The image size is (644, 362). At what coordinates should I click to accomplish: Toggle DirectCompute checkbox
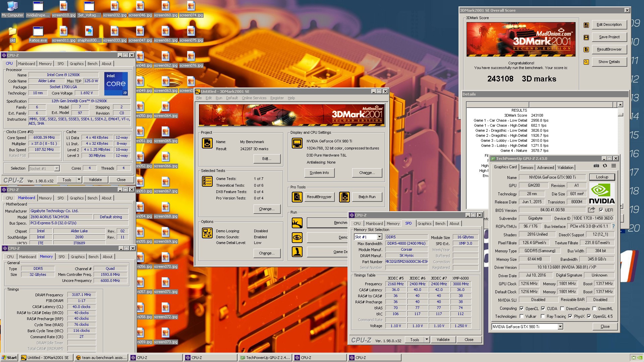pyautogui.click(x=562, y=308)
